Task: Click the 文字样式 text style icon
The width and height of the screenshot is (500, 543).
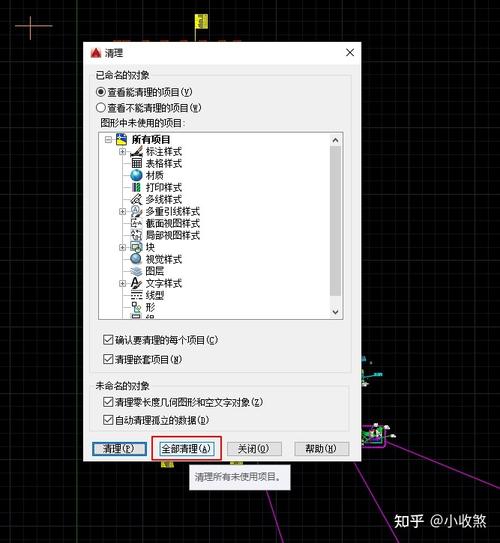Action: point(136,283)
